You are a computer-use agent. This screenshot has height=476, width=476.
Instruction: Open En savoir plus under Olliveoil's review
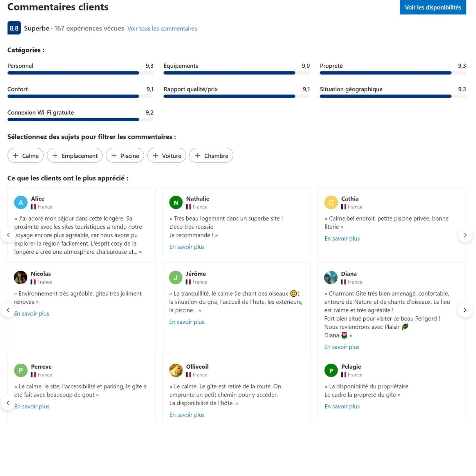pos(187,415)
